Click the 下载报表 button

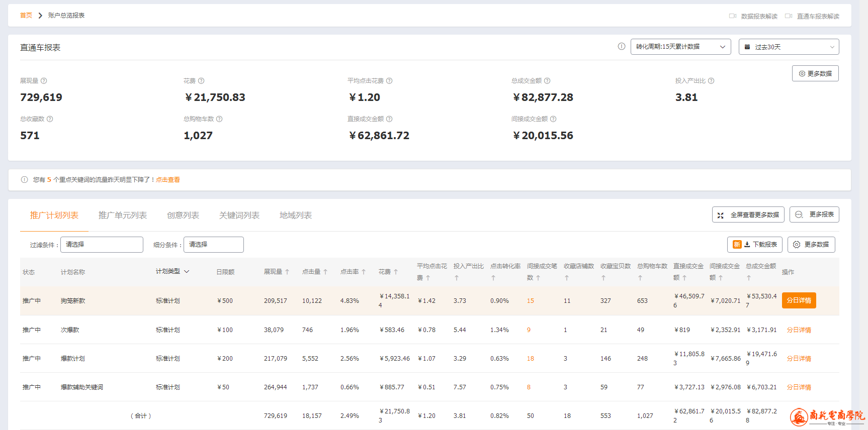coord(755,245)
